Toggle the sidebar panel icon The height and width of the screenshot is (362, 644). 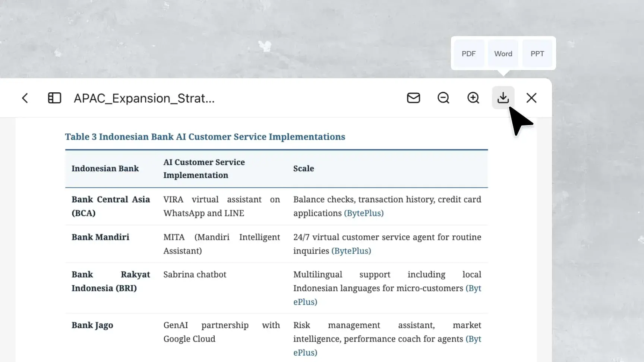coord(54,98)
